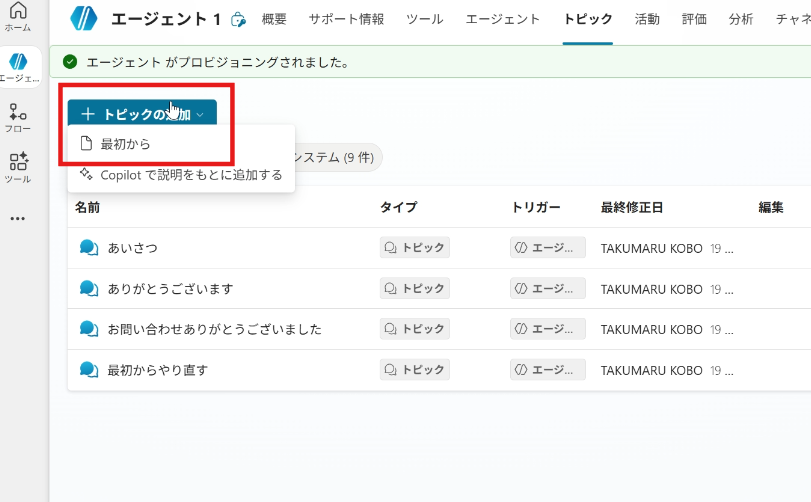Expand the トピックの追加 dropdown button

click(142, 115)
